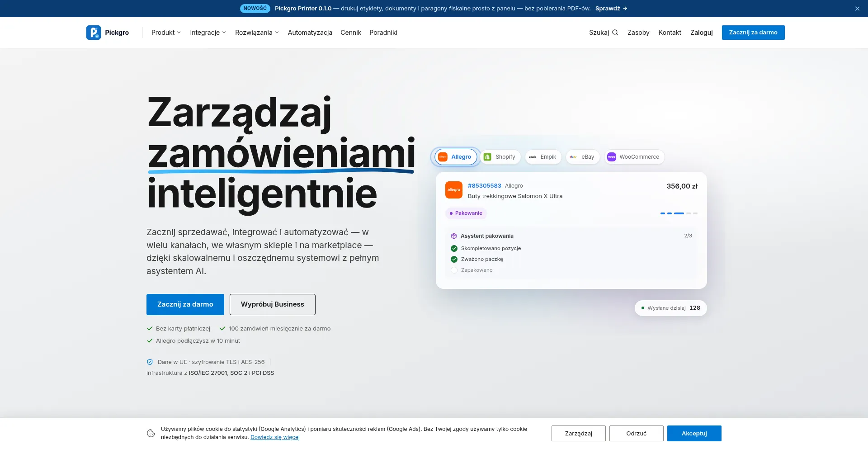Image resolution: width=868 pixels, height=449 pixels.
Task: Click the Asystent pakowania box icon
Action: pyautogui.click(x=454, y=236)
